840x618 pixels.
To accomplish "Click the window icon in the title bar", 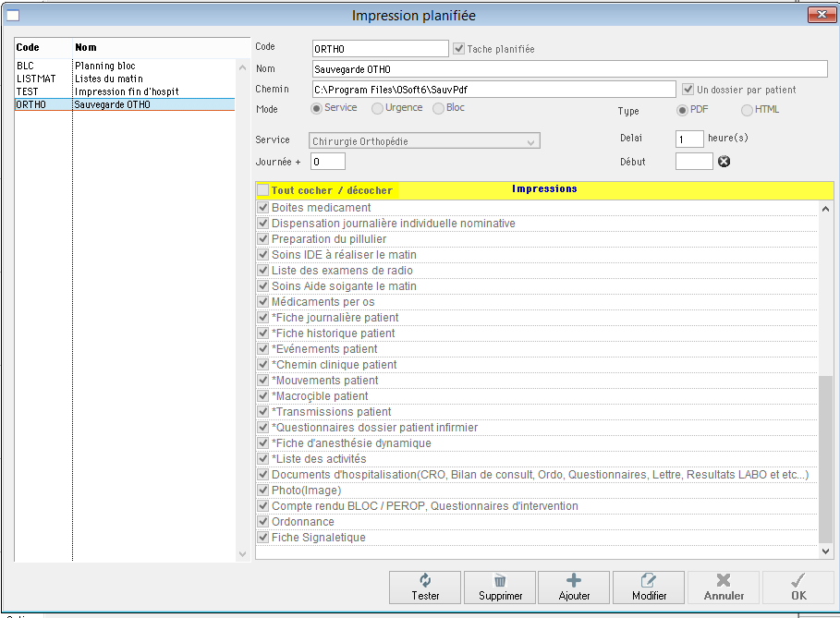I will (13, 16).
